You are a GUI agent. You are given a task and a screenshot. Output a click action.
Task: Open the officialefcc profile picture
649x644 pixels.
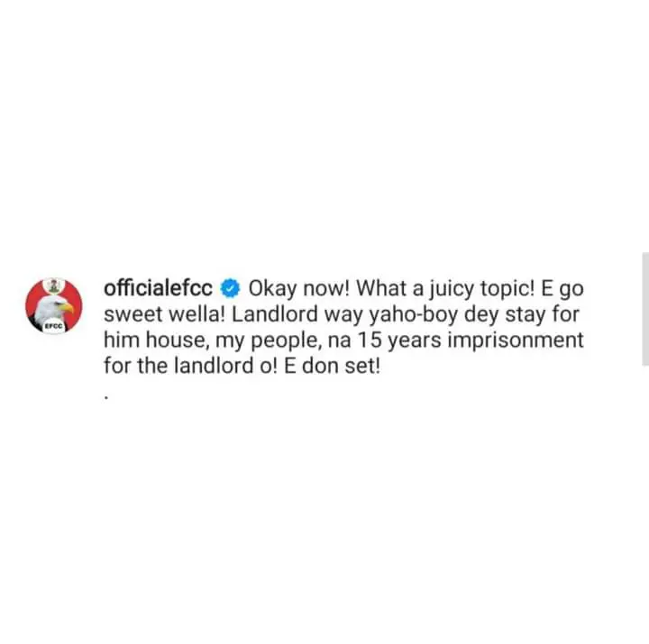point(54,305)
